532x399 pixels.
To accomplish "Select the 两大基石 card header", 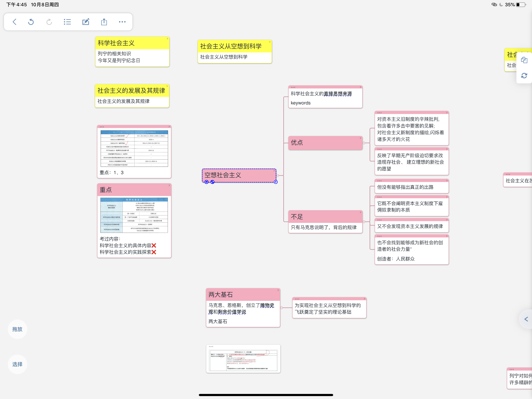I will pyautogui.click(x=243, y=295).
